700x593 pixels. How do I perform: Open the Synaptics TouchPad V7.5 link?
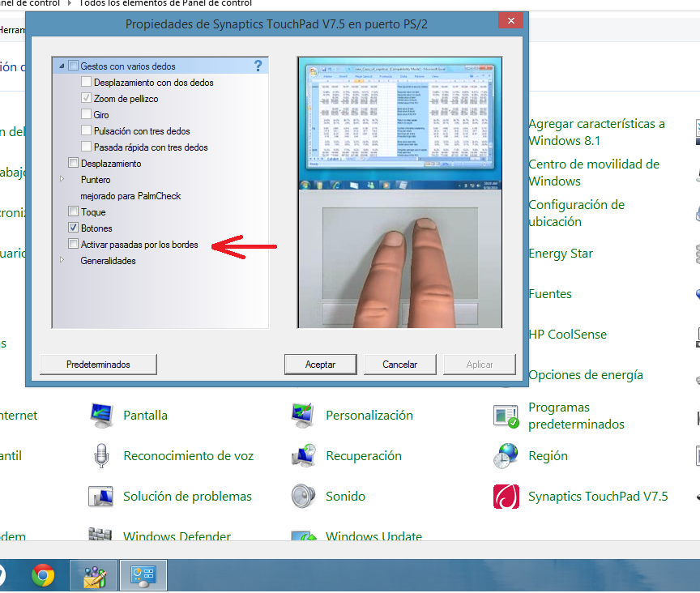(598, 496)
